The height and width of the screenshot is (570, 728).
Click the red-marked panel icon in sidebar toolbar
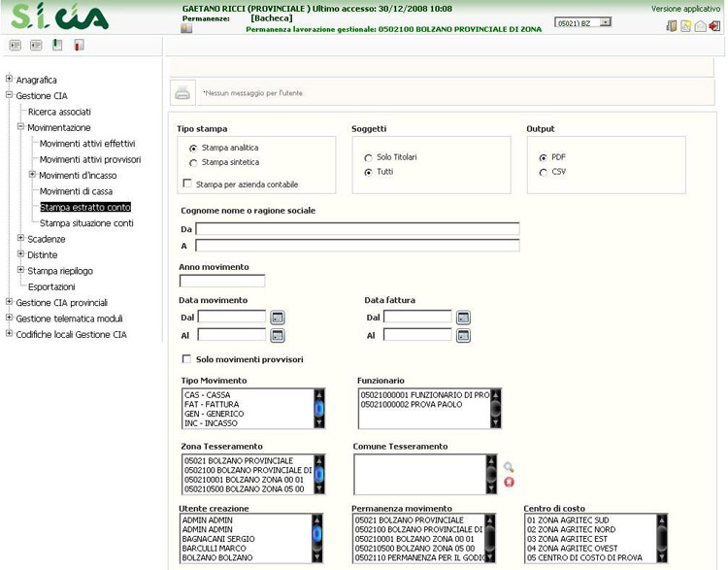click(79, 45)
